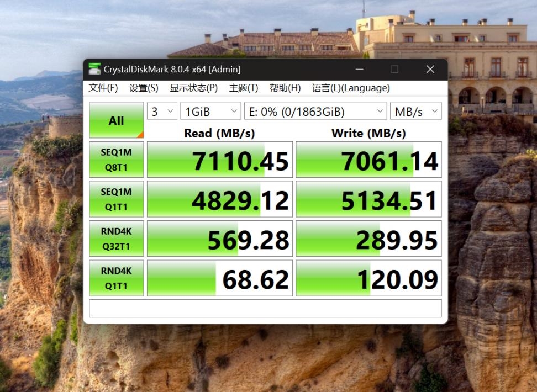Expand the E: drive selection dropdown
Screen dimensions: 537x392
315,112
